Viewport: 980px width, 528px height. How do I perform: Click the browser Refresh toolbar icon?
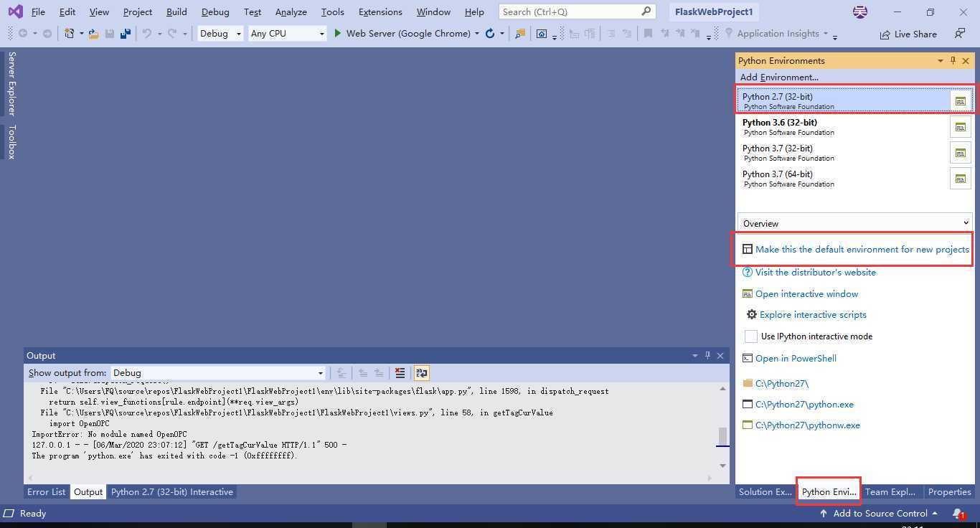(x=490, y=34)
